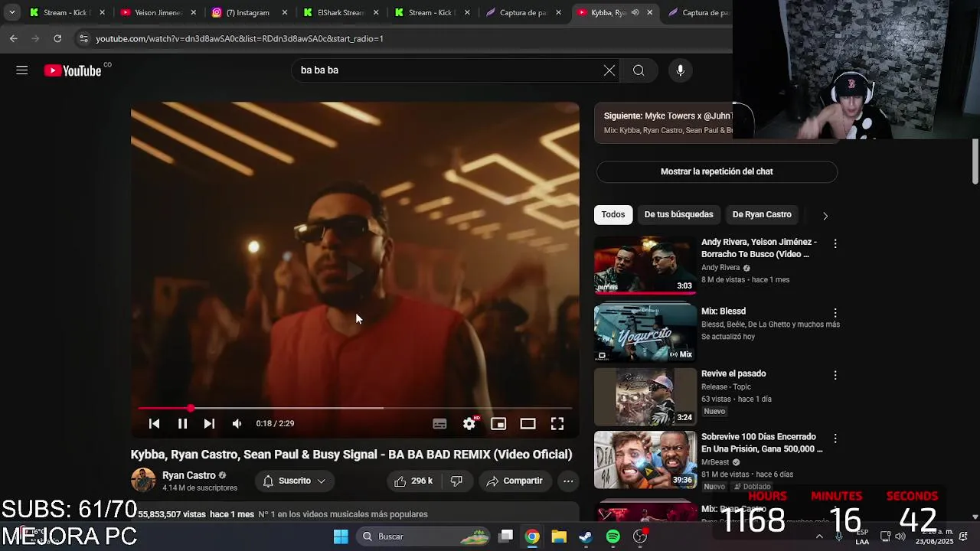Open Chrome from the taskbar
Image resolution: width=980 pixels, height=551 pixels.
pyautogui.click(x=532, y=536)
